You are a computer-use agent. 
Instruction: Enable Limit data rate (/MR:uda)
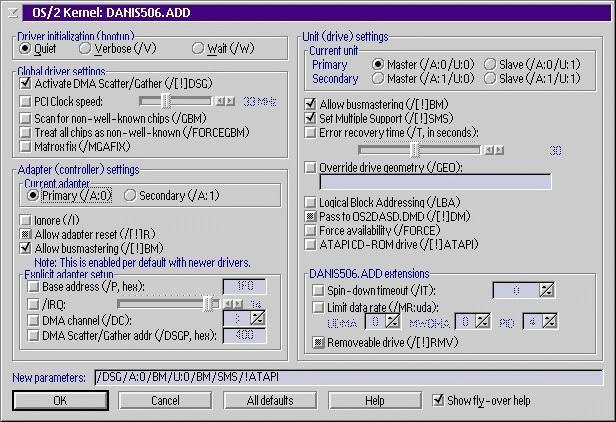coord(318,307)
